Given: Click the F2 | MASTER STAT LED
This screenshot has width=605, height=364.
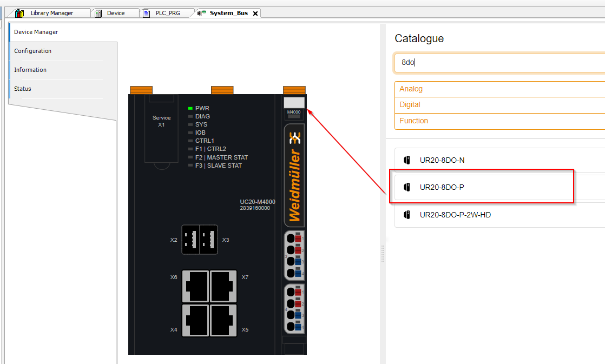Looking at the screenshot, I should [x=190, y=157].
